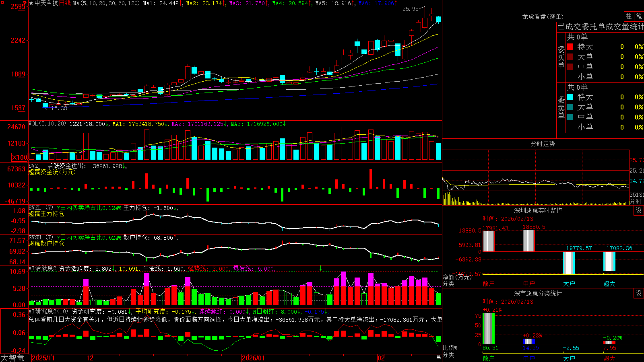Click the 02 month marker on the timeline
This screenshot has width=644, height=362.
[x=381, y=358]
